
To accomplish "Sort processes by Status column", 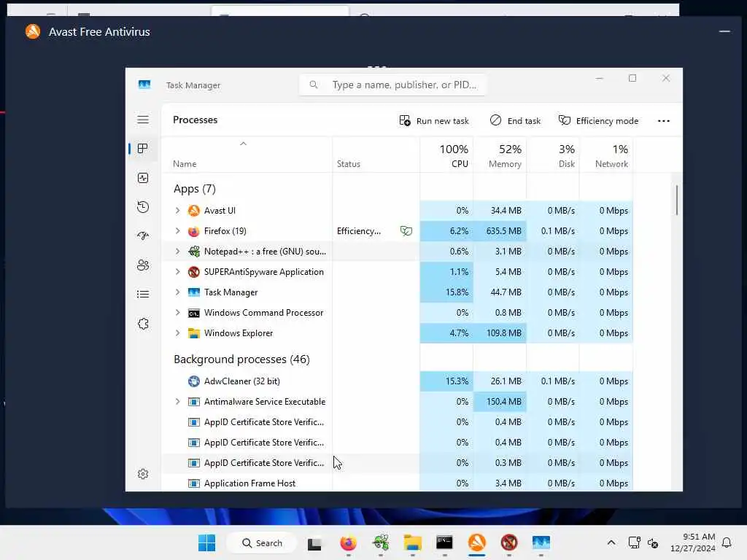I will [376, 155].
